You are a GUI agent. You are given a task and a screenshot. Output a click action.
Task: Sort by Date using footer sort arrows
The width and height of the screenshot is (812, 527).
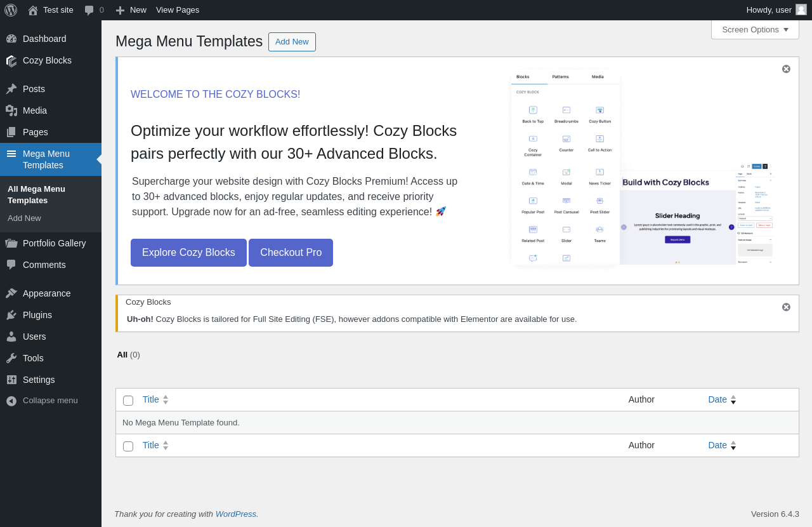733,445
